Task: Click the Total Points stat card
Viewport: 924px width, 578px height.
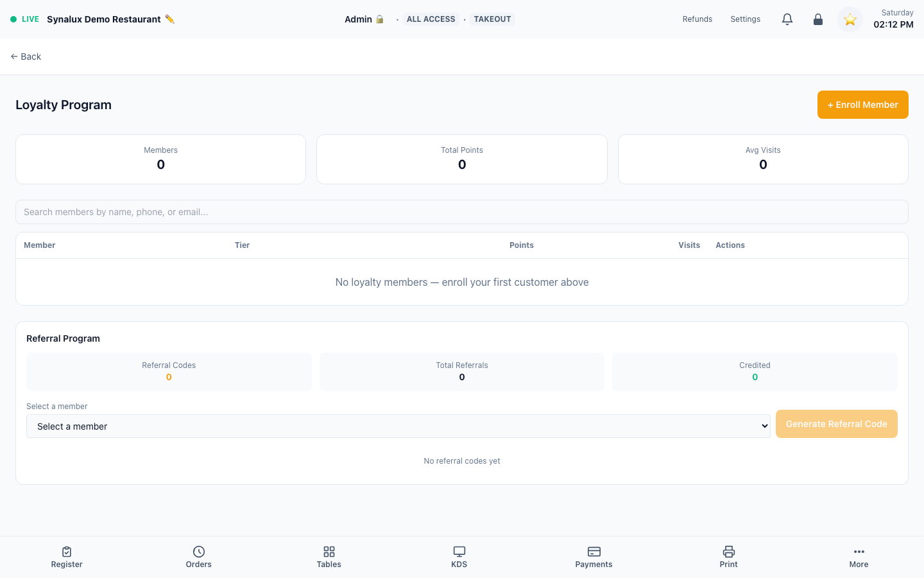Action: point(462,159)
